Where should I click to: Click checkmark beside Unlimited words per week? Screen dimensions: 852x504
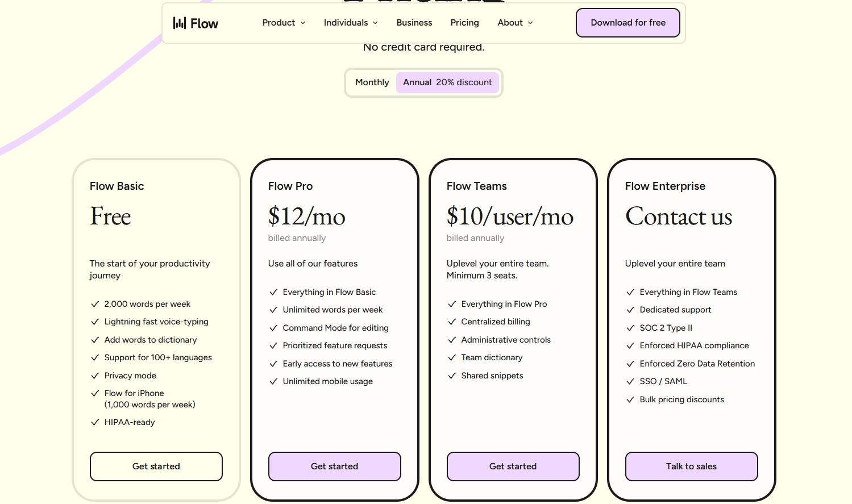tap(273, 310)
